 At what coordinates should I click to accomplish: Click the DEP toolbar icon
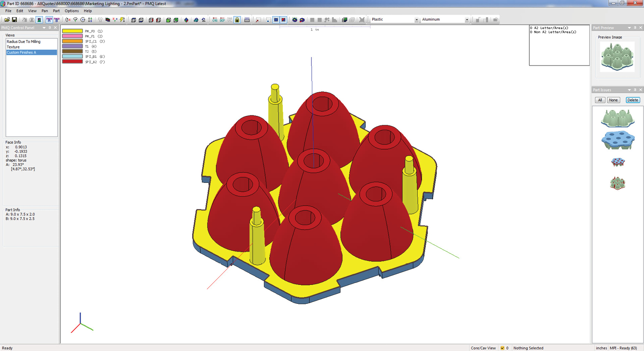click(x=222, y=20)
